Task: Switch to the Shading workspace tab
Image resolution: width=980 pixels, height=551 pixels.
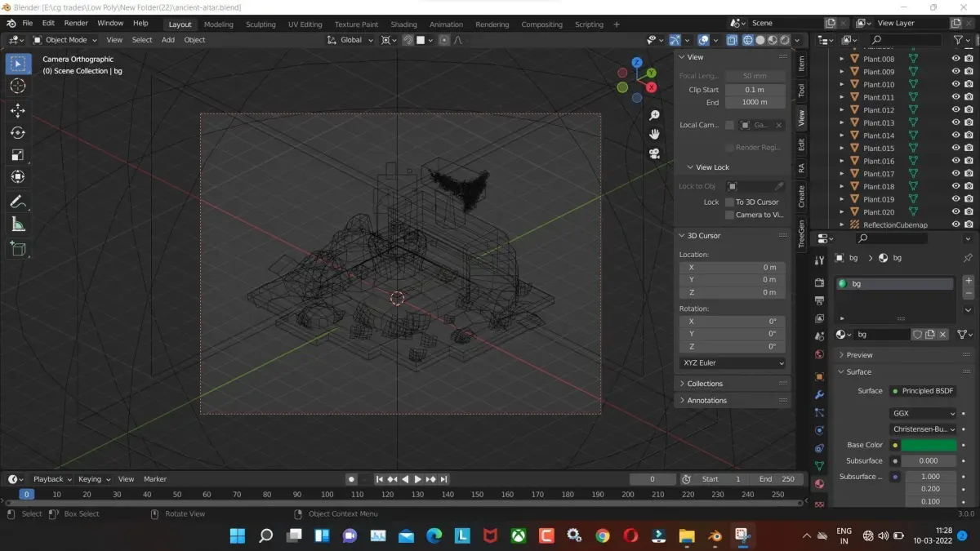Action: [x=403, y=24]
